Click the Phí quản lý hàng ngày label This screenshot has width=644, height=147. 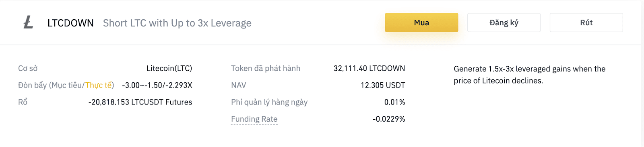pos(269,102)
